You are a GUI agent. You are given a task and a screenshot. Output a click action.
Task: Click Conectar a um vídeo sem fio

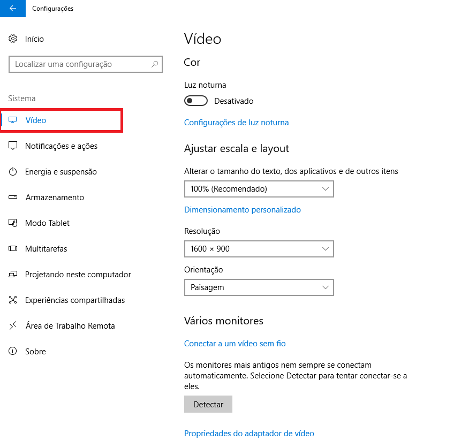tap(235, 343)
